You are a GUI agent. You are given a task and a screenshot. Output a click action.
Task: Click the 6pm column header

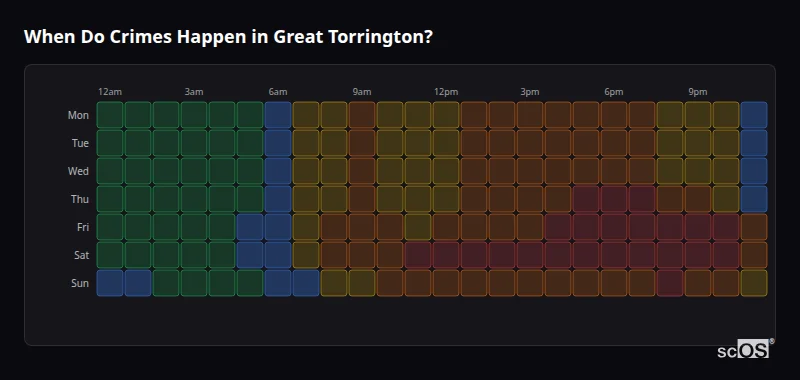click(x=614, y=92)
